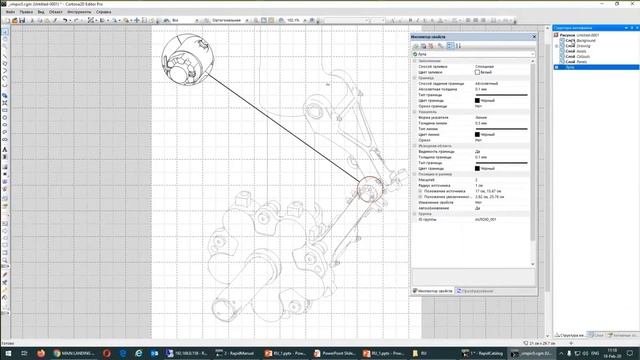Open the RapidCatalog taskbar item

[x=482, y=353]
